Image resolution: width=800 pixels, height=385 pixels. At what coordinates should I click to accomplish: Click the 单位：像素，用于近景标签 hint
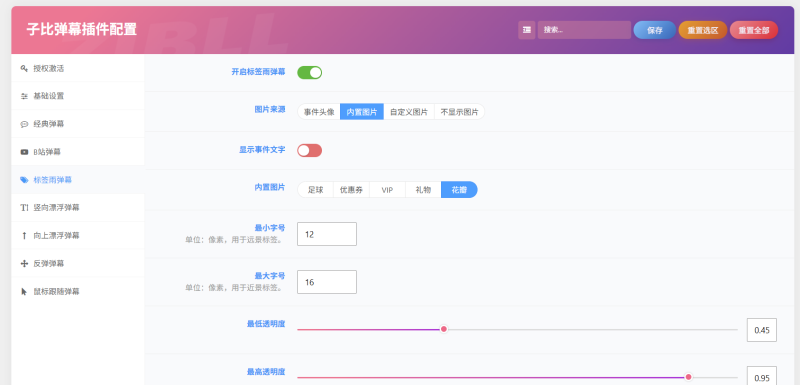[x=235, y=288]
